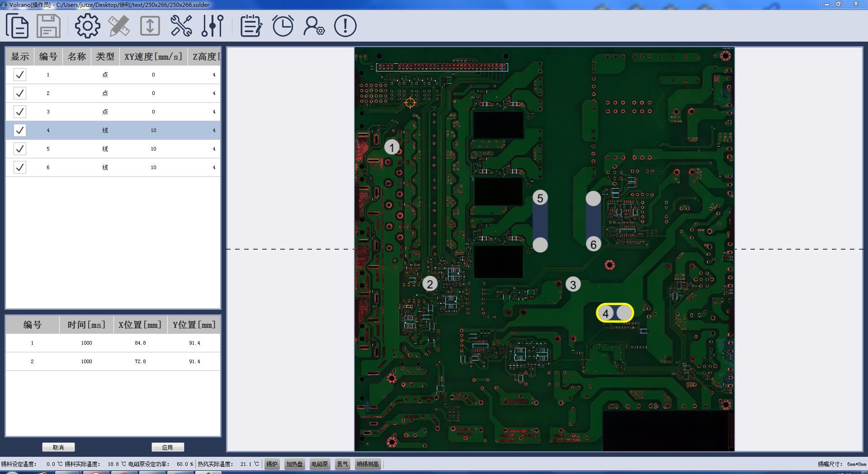Click the floppy disk save icon
The image size is (868, 474).
pyautogui.click(x=48, y=26)
